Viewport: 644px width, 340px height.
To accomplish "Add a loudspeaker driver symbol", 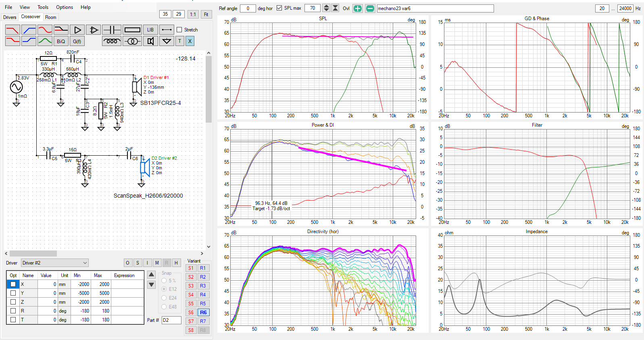I will [x=150, y=41].
